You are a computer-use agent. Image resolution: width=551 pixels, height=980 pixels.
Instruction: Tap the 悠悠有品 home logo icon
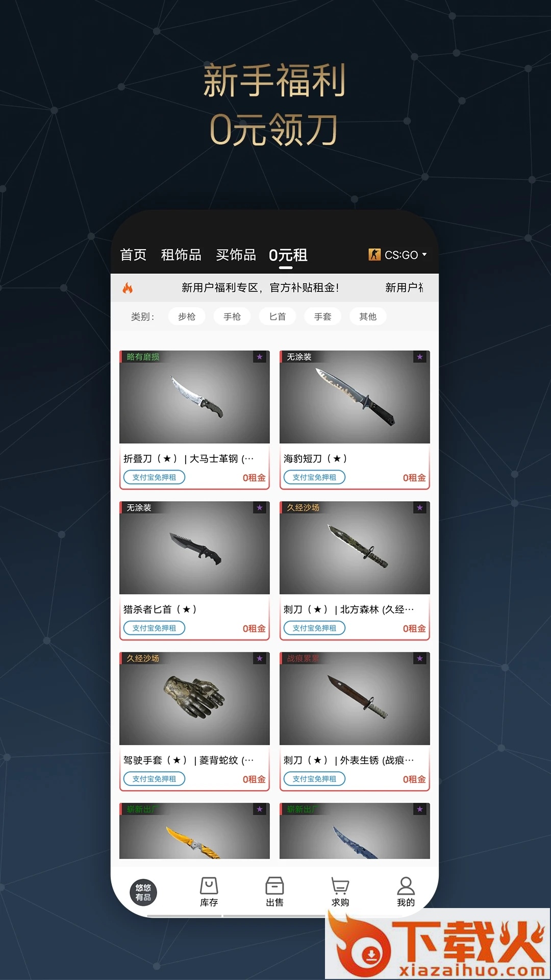tap(143, 892)
